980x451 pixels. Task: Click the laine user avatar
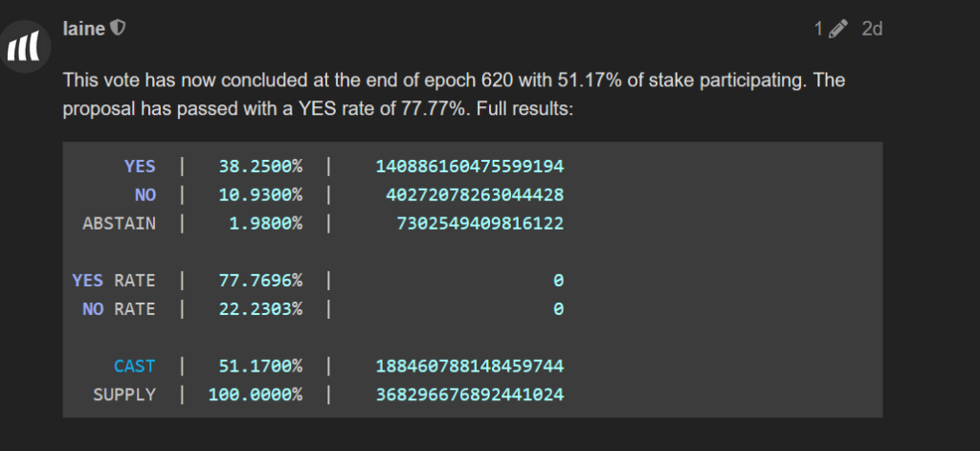25,47
